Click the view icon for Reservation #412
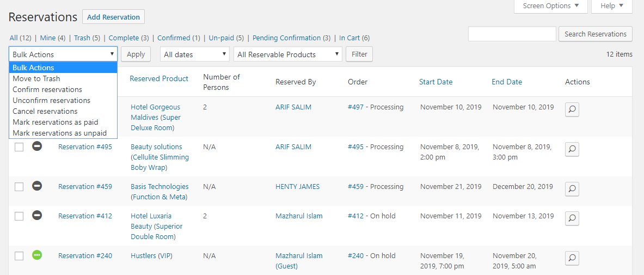 pyautogui.click(x=572, y=218)
